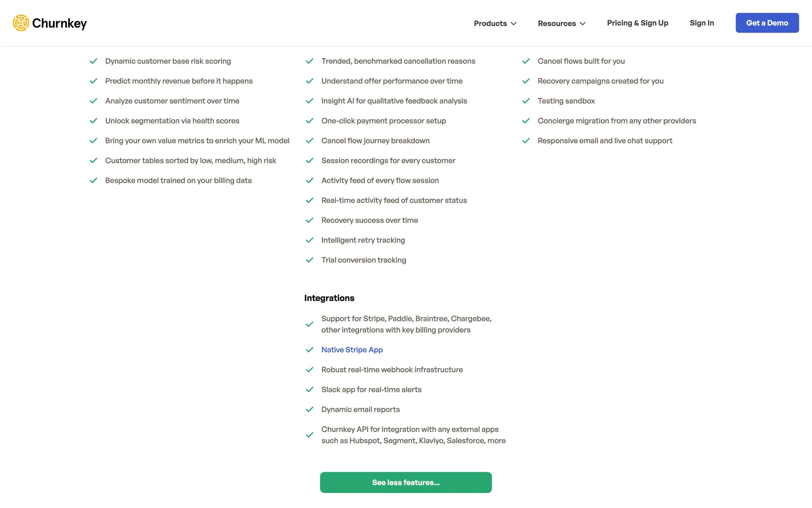This screenshot has width=812, height=508.
Task: Open the Resources menu
Action: [557, 23]
